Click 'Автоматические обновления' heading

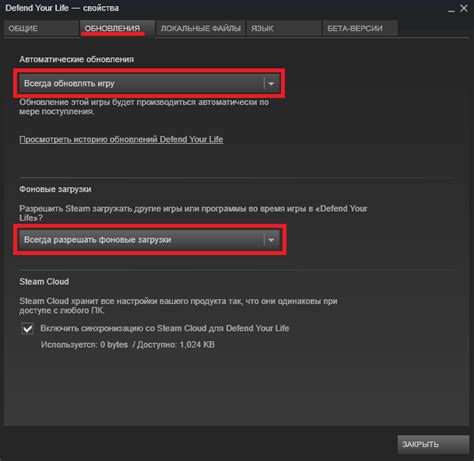pyautogui.click(x=77, y=59)
